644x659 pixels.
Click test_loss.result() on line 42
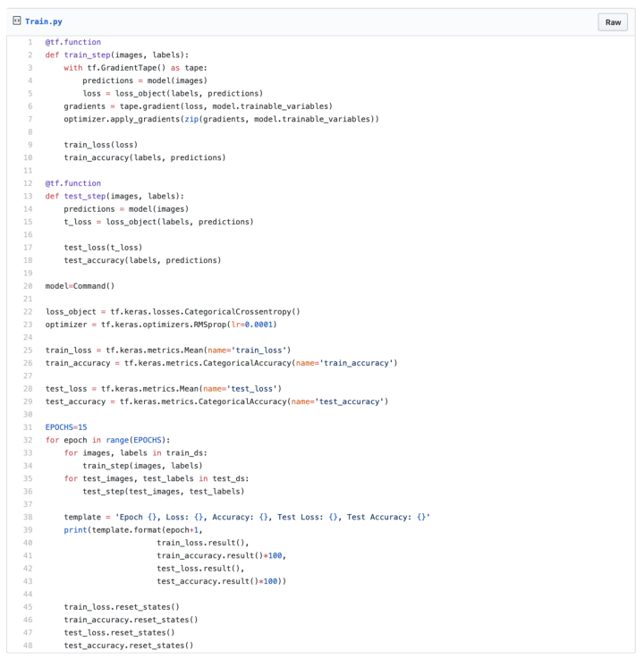tap(199, 568)
